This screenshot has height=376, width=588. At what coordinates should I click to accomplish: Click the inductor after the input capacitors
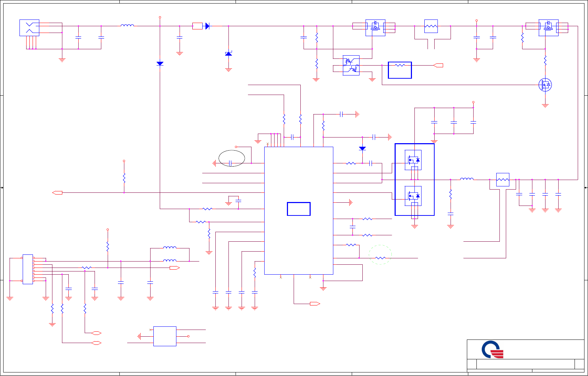127,25
